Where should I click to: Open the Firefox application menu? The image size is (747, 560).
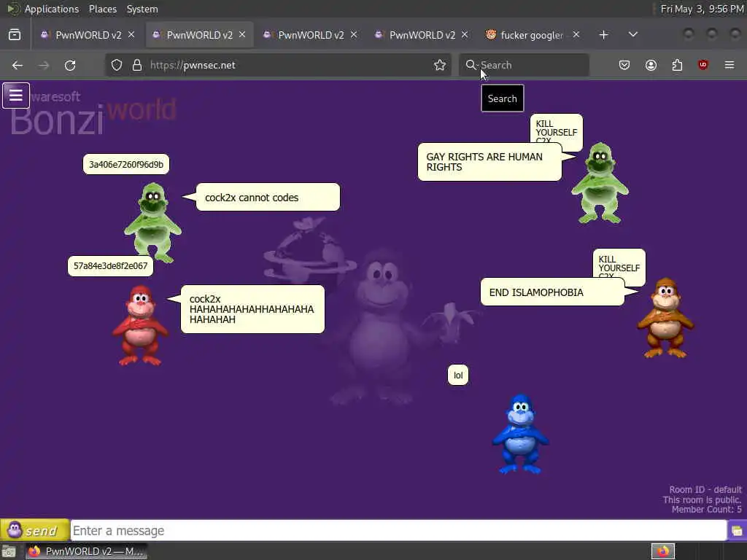(x=729, y=65)
